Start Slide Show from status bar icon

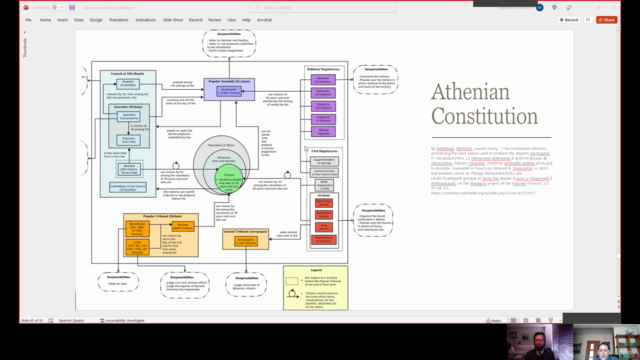[x=551, y=320]
